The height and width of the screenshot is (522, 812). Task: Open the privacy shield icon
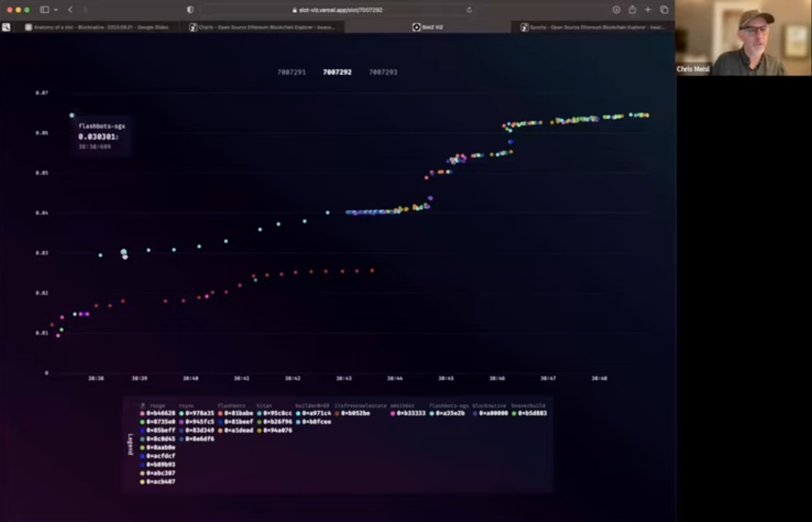pyautogui.click(x=191, y=9)
